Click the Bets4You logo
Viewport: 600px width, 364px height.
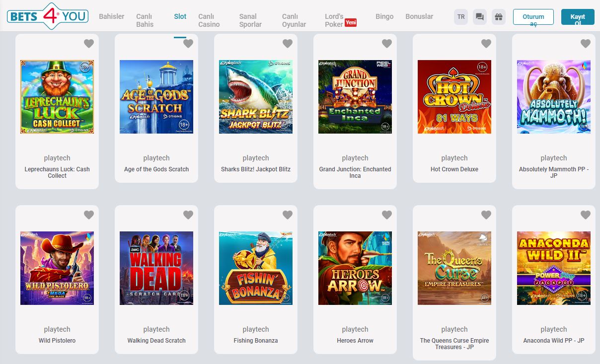(48, 16)
